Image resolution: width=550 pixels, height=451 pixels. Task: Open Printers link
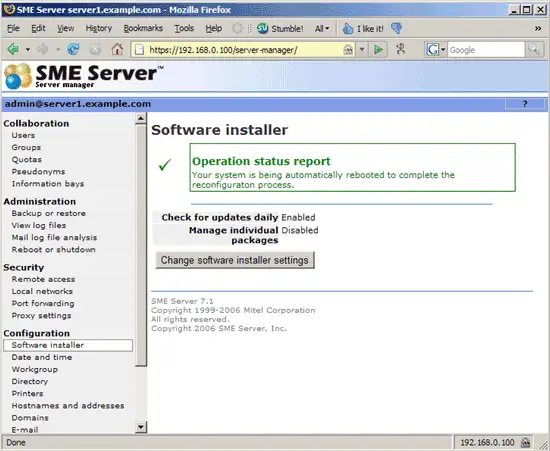27,393
